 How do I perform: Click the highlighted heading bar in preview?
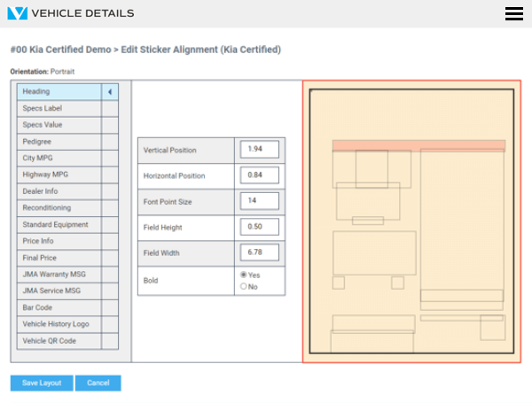(x=419, y=144)
